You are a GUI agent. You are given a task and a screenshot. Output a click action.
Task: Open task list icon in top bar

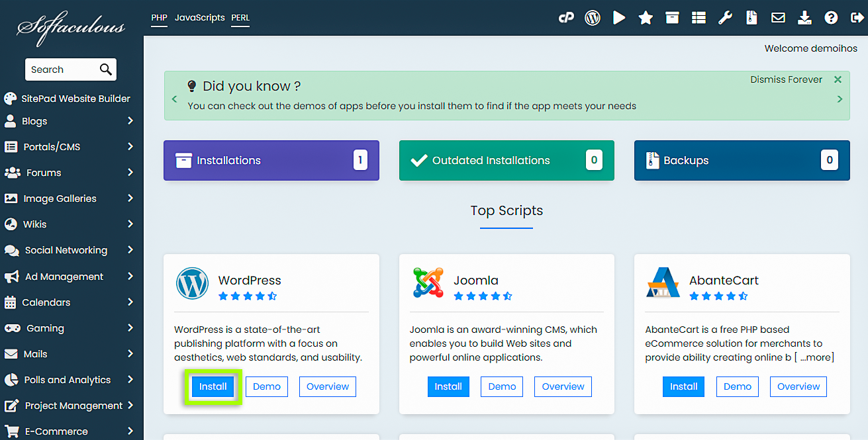pyautogui.click(x=699, y=18)
